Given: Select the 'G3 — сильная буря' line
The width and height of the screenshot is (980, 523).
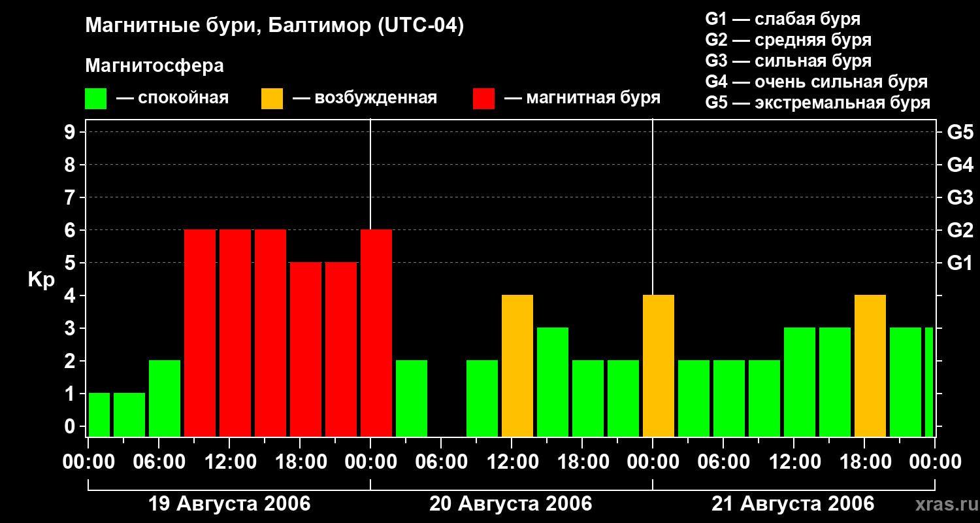Looking at the screenshot, I should [x=788, y=61].
